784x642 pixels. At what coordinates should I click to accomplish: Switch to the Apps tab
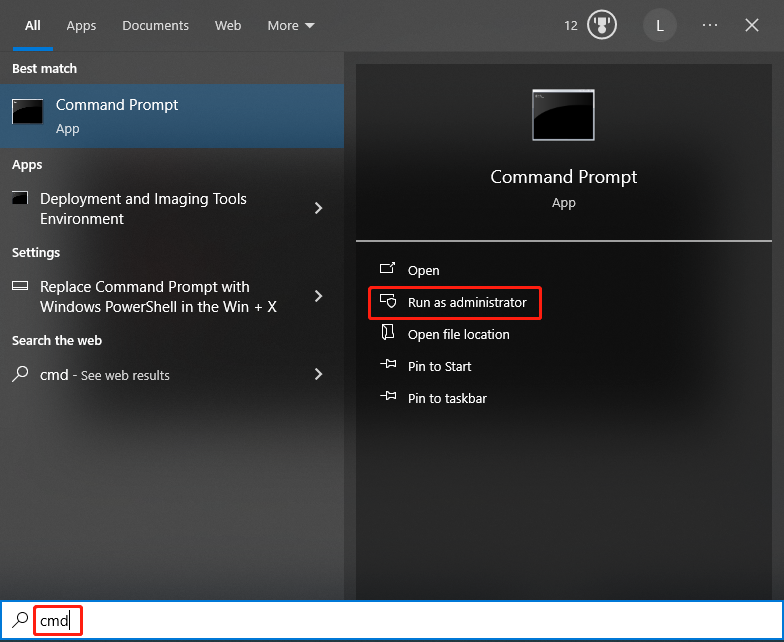81,26
